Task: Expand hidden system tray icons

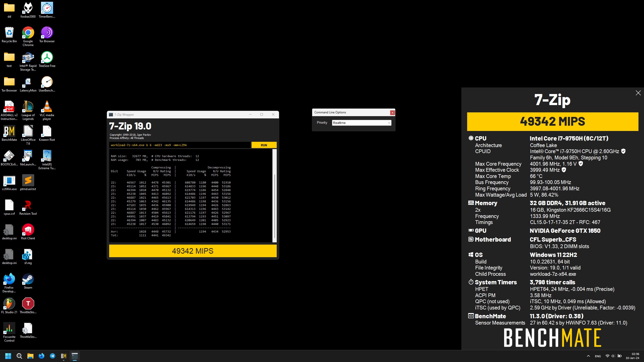Action: [x=588, y=356]
